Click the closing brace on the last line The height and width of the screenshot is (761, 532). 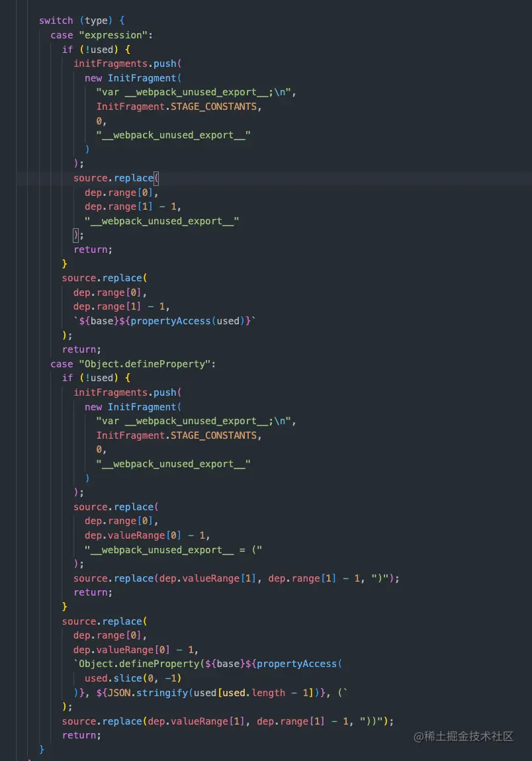click(x=40, y=749)
